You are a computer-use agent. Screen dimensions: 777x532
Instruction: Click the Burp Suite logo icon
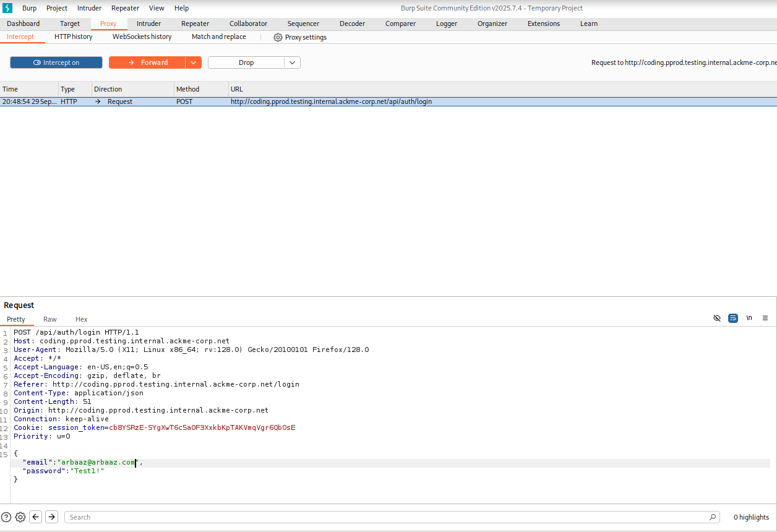[8, 8]
